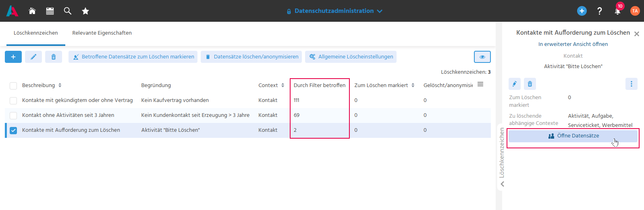Click In erweiterter Ansicht öffnen link
The width and height of the screenshot is (644, 210).
(573, 44)
